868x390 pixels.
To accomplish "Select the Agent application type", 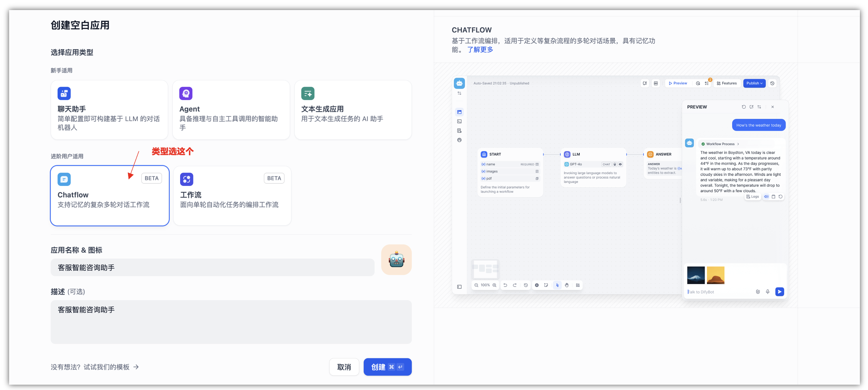I will (x=231, y=110).
